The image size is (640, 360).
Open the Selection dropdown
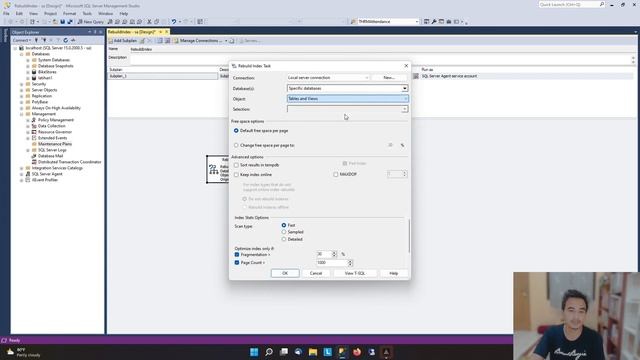coord(347,109)
